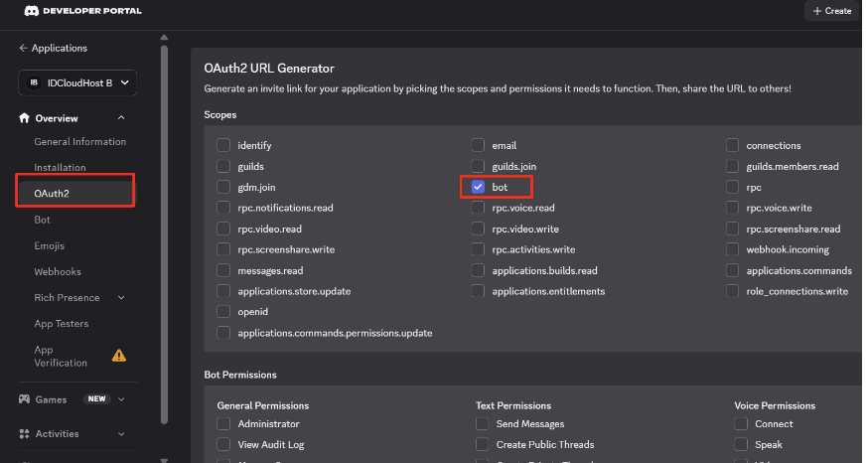Enable the guilds.members.read scope checkbox
The image size is (868, 463).
732,166
